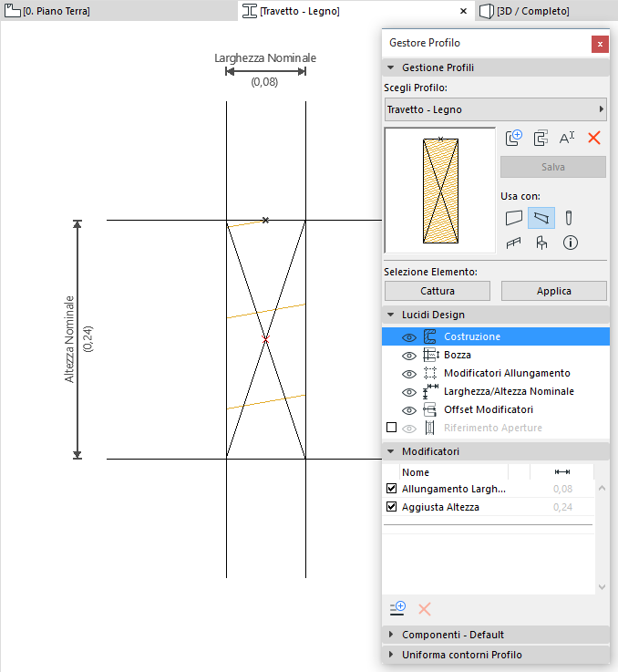Uncheck the Allungamento Largh... modifier
This screenshot has width=618, height=672.
click(x=391, y=488)
